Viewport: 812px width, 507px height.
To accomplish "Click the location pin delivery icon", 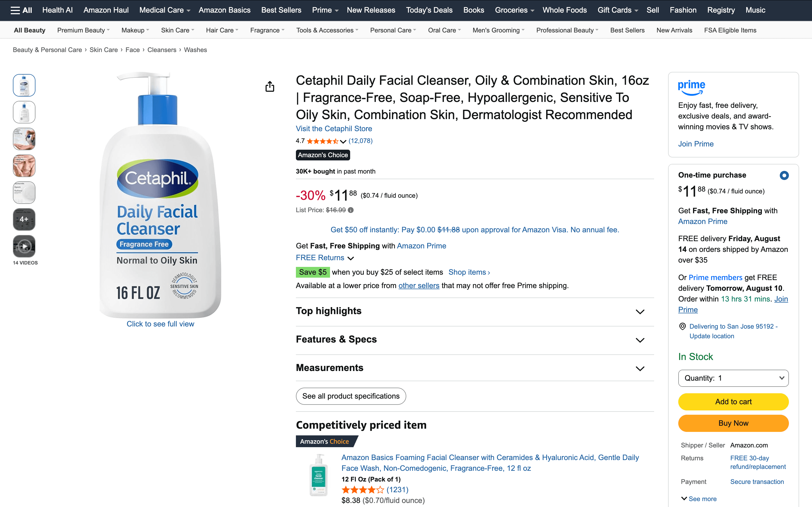I will pyautogui.click(x=682, y=326).
